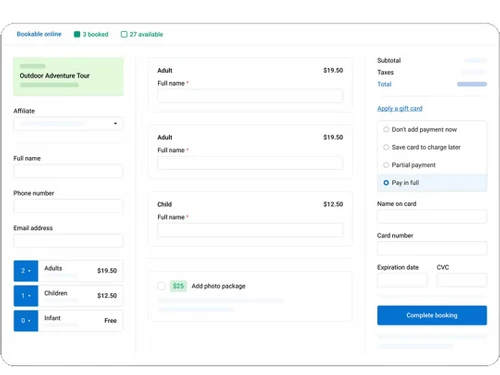The width and height of the screenshot is (500, 375).
Task: Select the Outdoor Adventure Tour card
Action: point(68,77)
